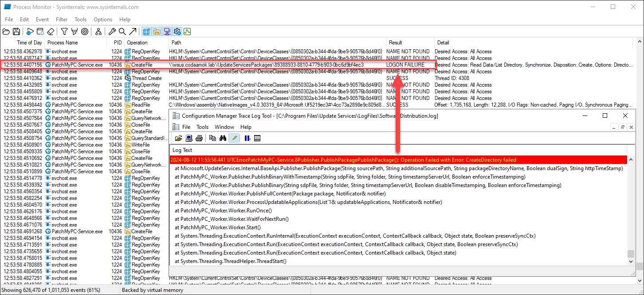Open Process Monitor Tools menu
This screenshot has height=295, width=644.
(81, 20)
